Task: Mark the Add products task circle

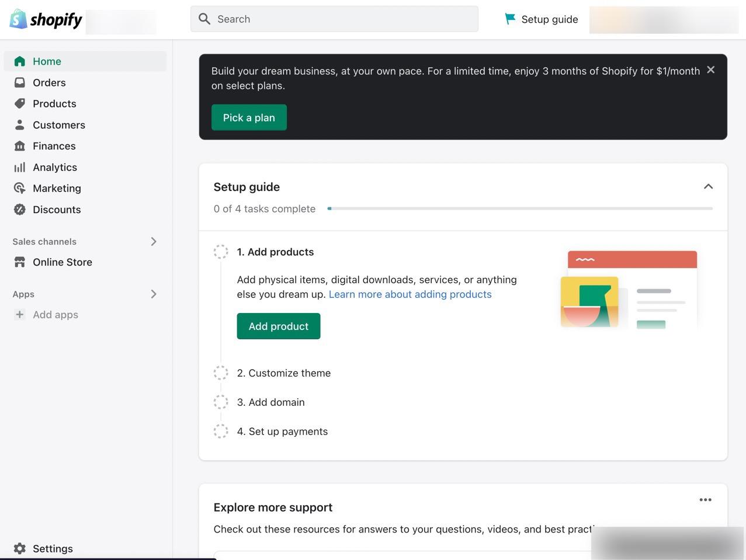Action: pos(221,252)
